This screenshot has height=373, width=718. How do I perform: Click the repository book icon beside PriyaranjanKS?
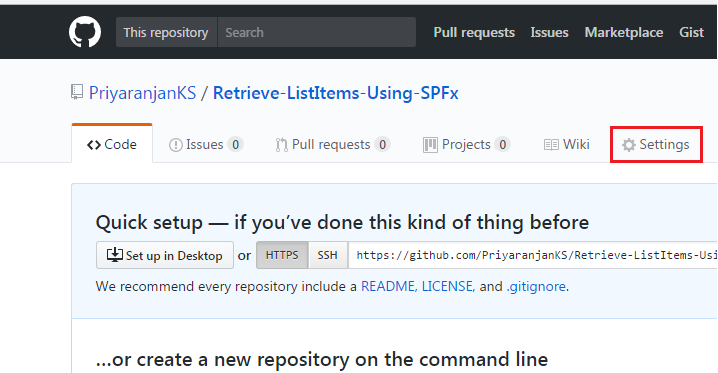pos(77,92)
